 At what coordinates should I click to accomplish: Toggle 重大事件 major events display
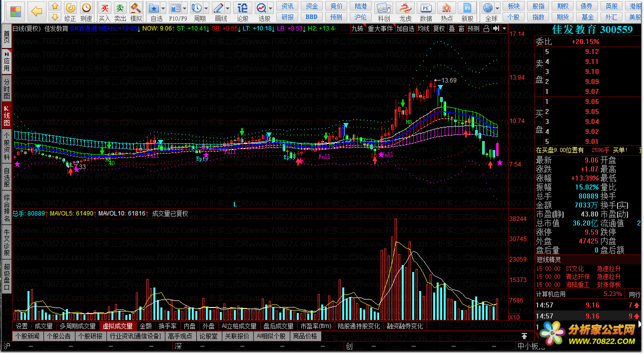point(380,28)
